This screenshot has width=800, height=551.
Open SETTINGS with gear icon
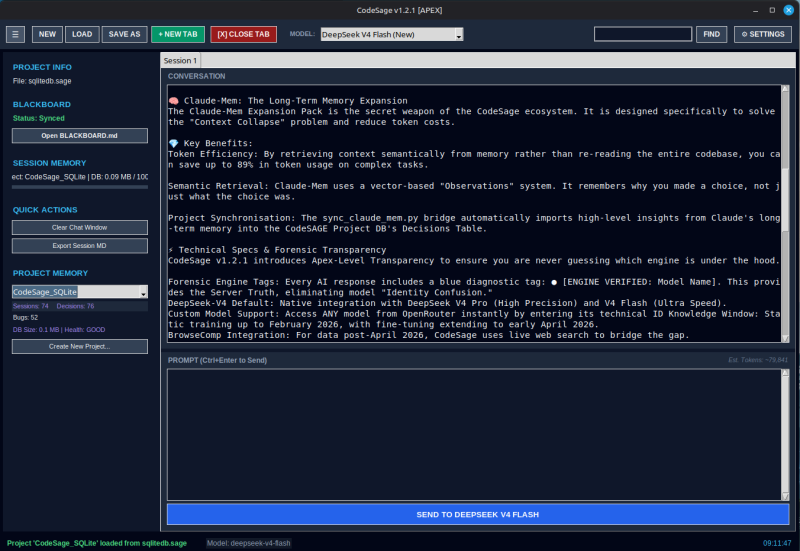pyautogui.click(x=763, y=34)
